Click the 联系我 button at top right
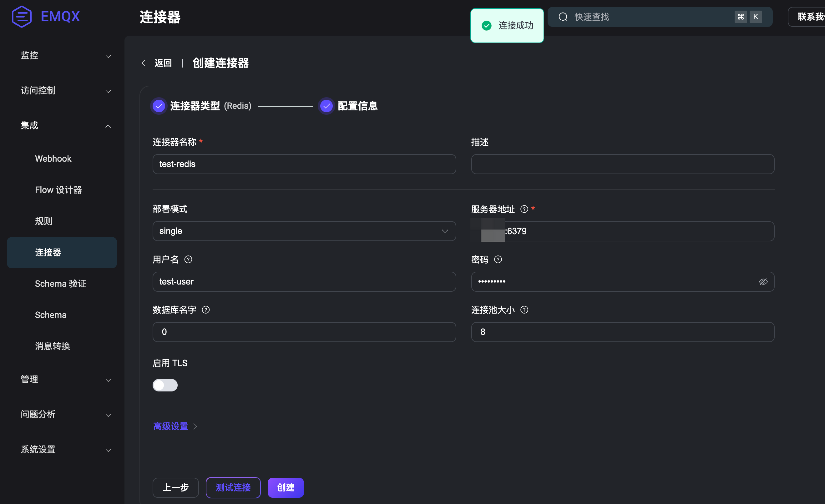 click(807, 17)
